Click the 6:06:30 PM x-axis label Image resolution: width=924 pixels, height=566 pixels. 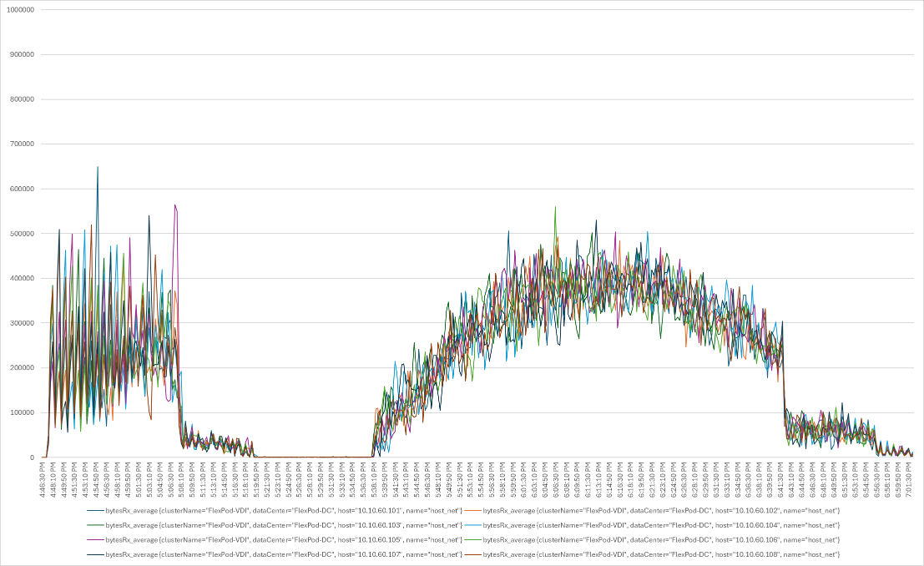pos(556,479)
